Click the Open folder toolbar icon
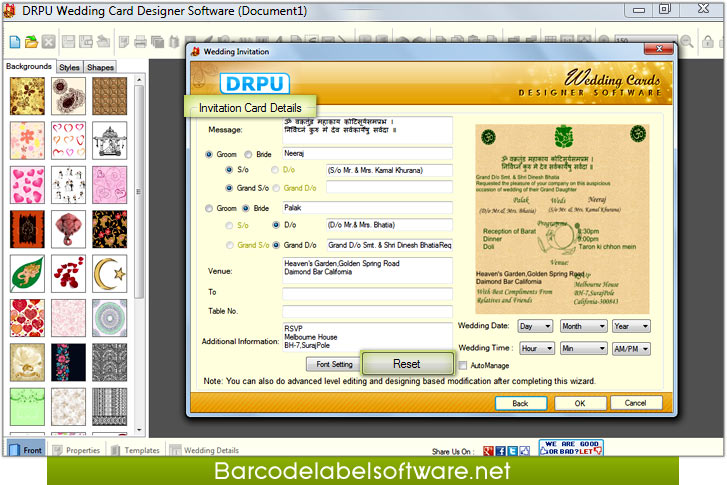Screen dimensions: 727x485 [32, 42]
